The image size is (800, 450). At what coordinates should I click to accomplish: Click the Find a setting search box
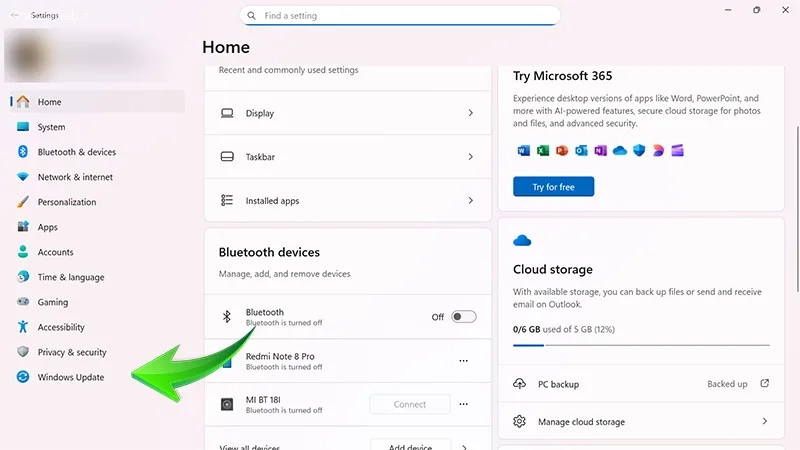[400, 16]
